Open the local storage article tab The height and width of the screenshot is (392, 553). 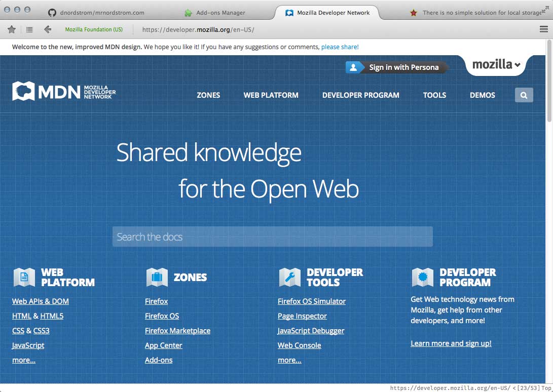(476, 13)
